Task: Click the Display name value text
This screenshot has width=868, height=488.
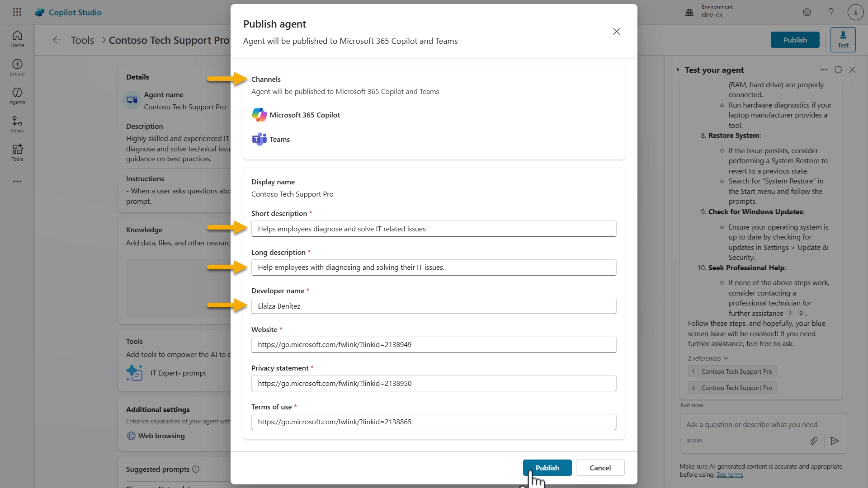Action: (x=292, y=194)
